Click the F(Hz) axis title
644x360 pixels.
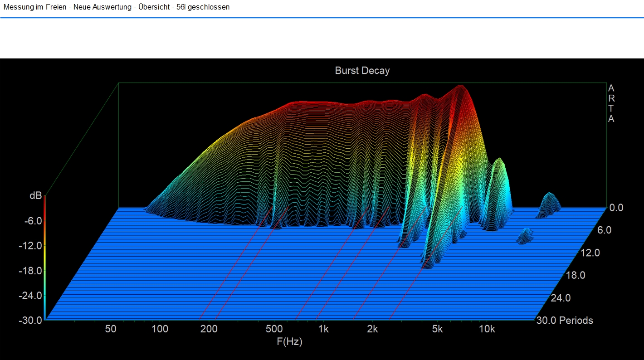click(x=289, y=342)
